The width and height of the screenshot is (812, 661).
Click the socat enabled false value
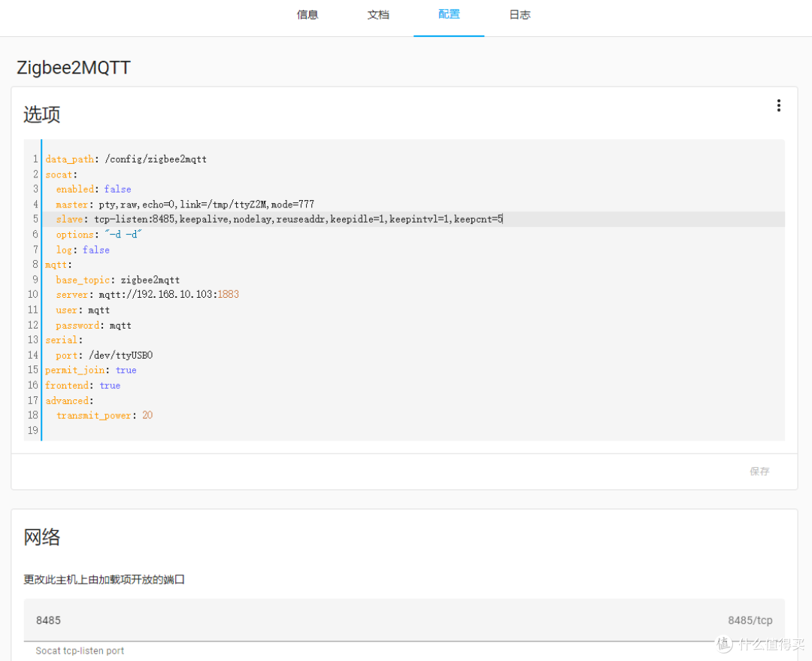117,189
